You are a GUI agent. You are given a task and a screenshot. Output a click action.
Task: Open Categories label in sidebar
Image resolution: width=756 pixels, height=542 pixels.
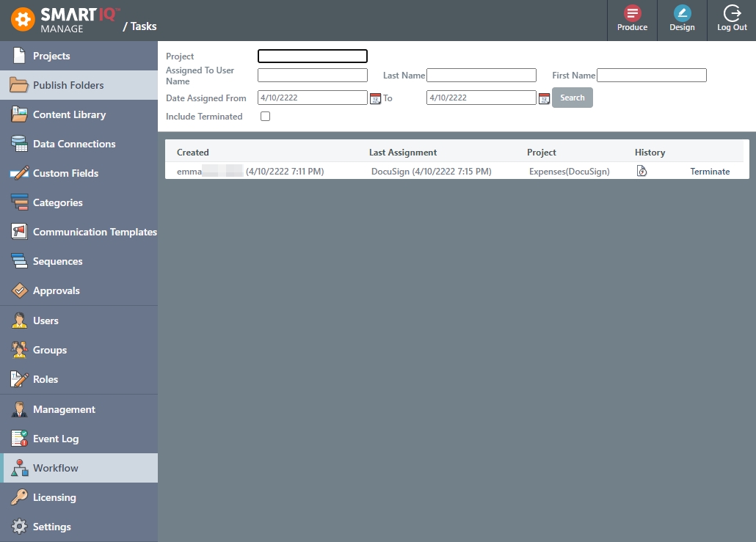coord(58,202)
